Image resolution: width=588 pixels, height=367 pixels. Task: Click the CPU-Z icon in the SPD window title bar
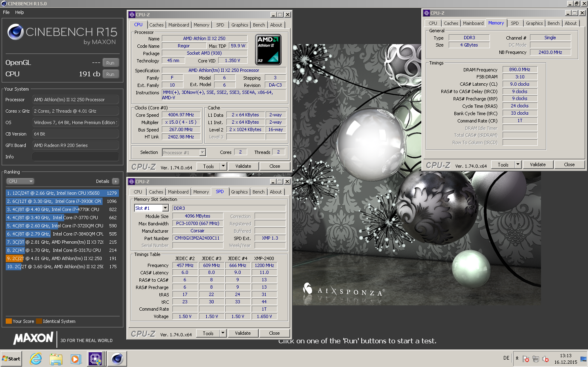pyautogui.click(x=132, y=182)
